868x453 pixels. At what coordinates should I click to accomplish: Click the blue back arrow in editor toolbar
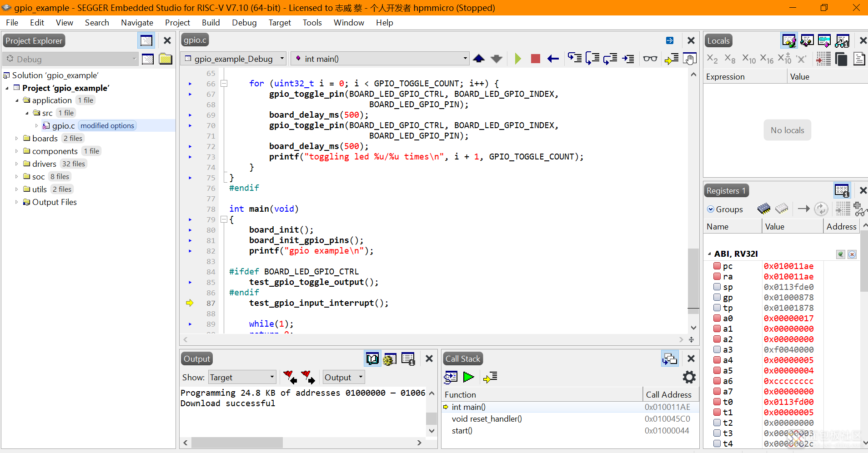553,59
